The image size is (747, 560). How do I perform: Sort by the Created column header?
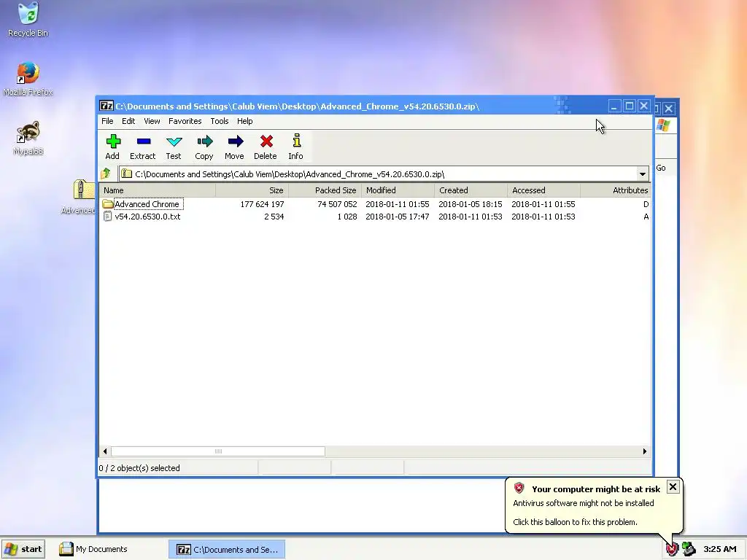click(x=471, y=190)
